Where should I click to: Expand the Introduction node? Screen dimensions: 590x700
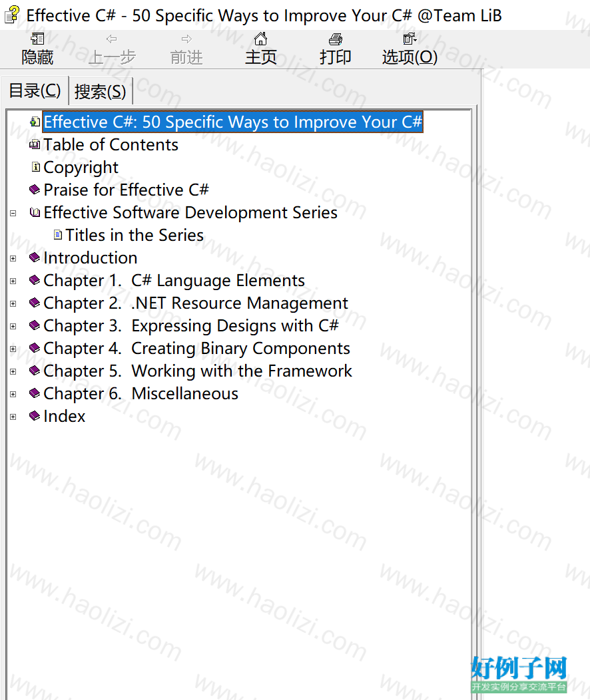click(13, 258)
